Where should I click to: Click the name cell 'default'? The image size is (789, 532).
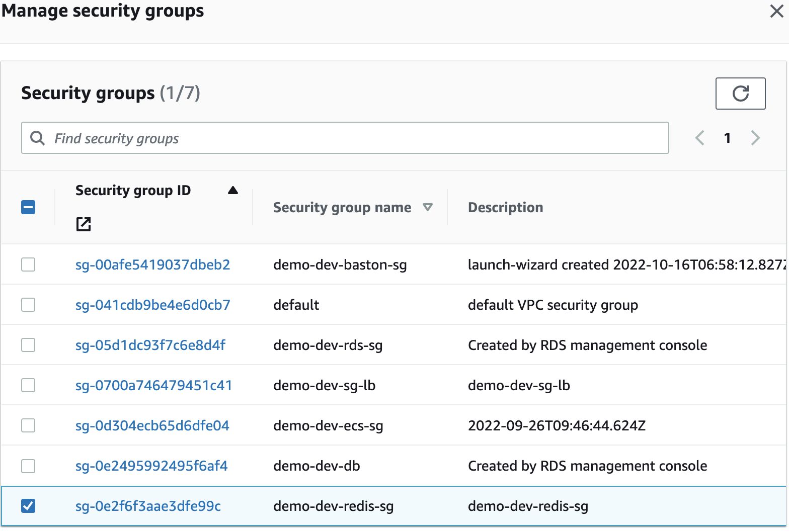tap(296, 305)
